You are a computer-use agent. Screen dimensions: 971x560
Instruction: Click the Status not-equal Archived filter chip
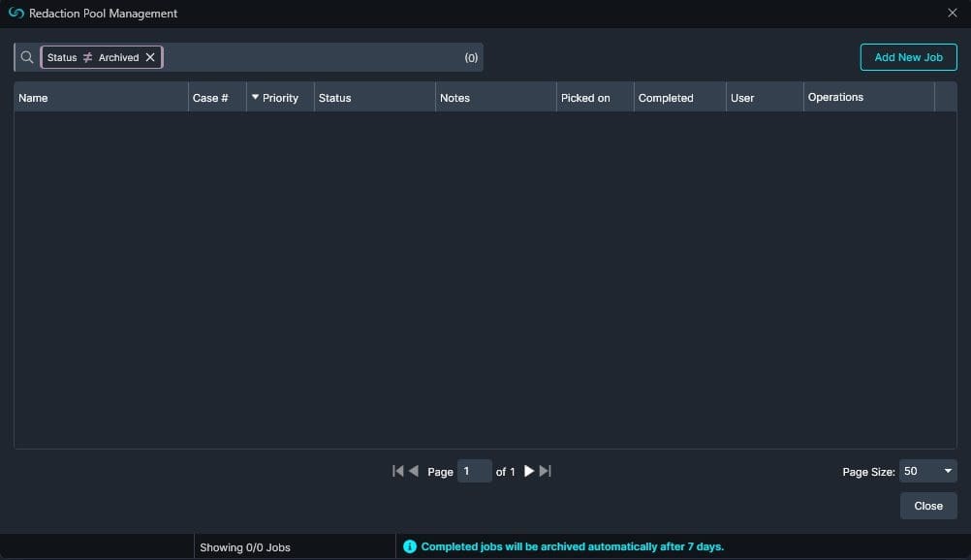click(x=93, y=57)
